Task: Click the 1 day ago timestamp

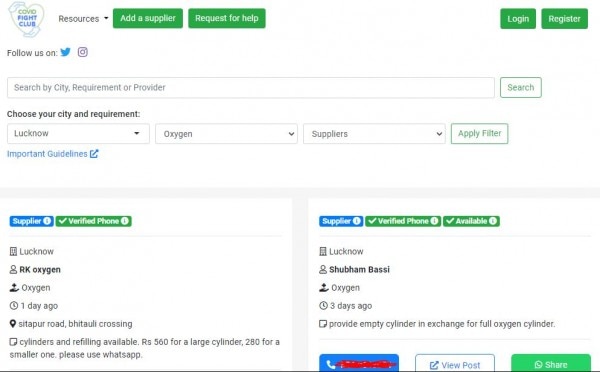Action: [39, 305]
